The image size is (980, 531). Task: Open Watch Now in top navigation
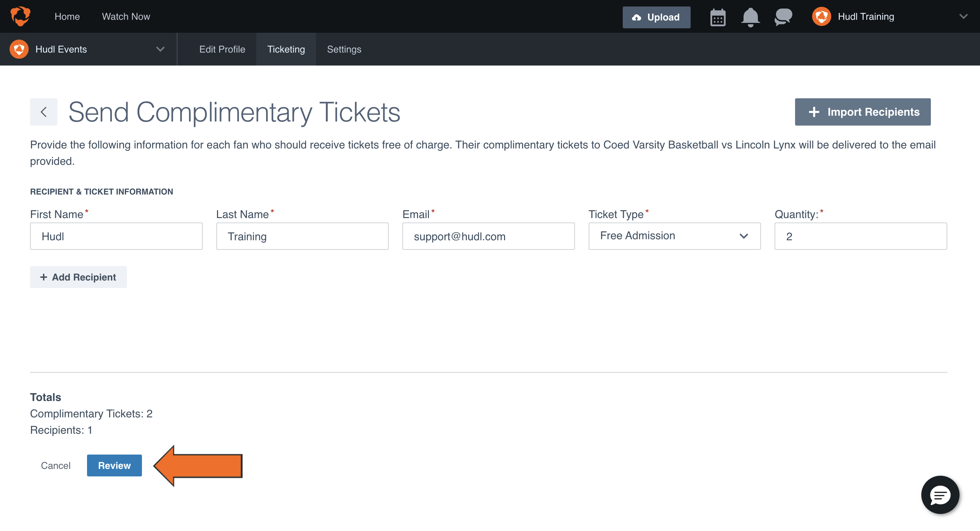pos(126,16)
